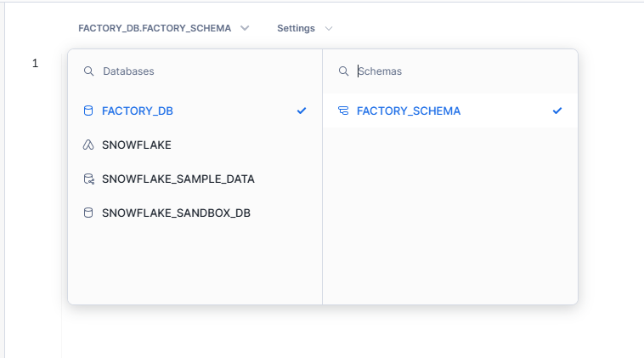Select the SNOWFLAKE database entry
Image resolution: width=644 pixels, height=358 pixels.
[x=195, y=145]
